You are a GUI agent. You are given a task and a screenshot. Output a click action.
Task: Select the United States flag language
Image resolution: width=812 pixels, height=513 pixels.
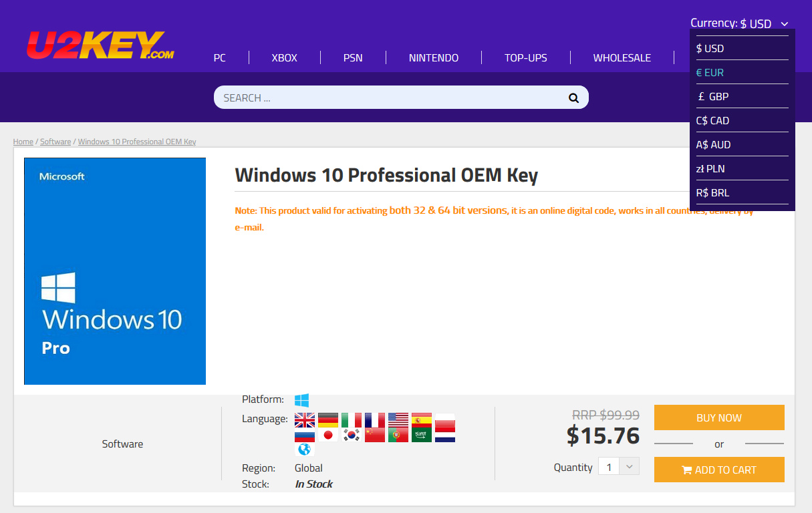[398, 420]
